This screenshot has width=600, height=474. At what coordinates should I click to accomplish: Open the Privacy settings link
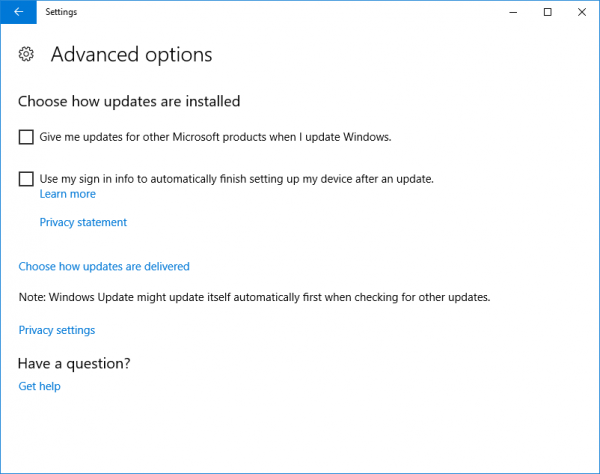pyautogui.click(x=57, y=330)
